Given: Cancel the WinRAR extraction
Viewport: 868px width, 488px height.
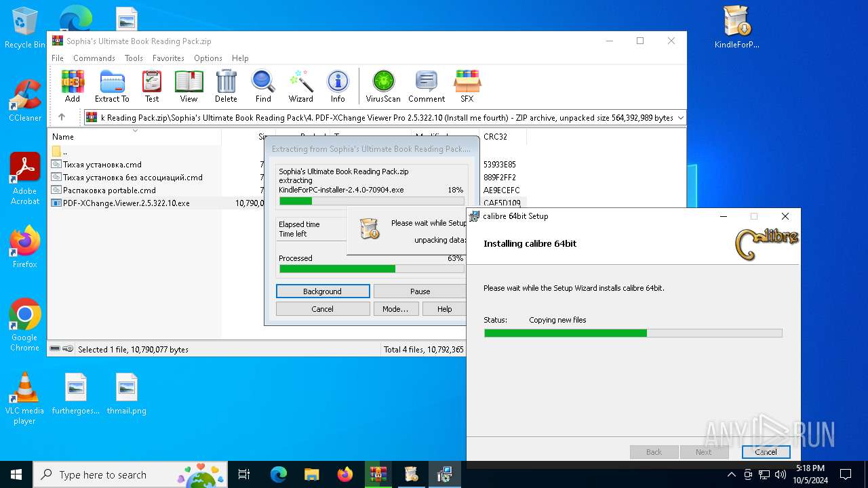Looking at the screenshot, I should coord(323,309).
